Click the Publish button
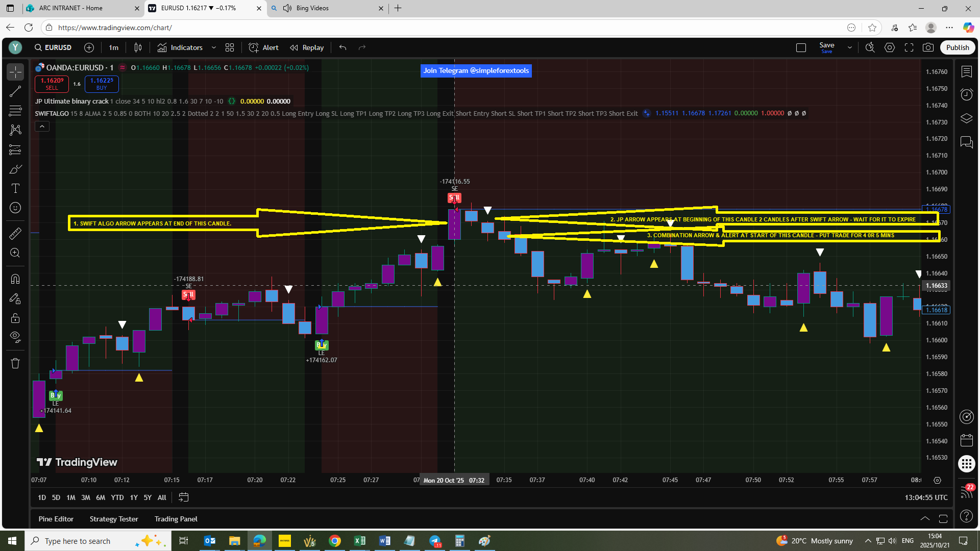980x551 pixels. [x=957, y=47]
